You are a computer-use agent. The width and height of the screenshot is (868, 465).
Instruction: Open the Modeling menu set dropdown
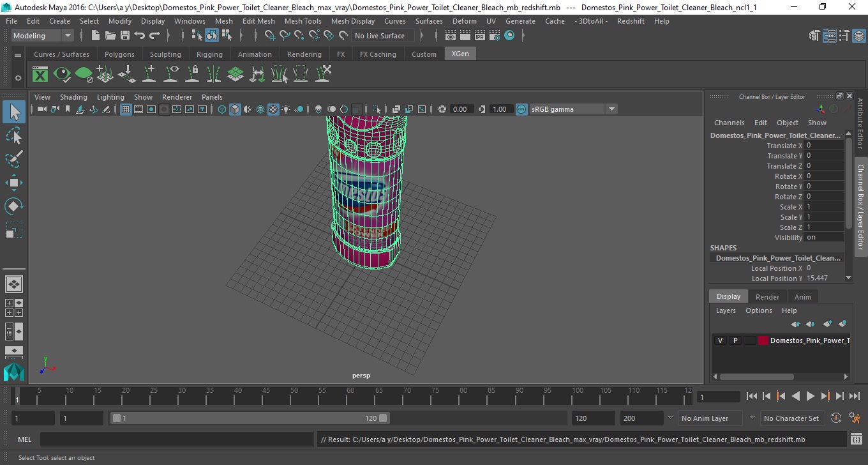coord(43,36)
